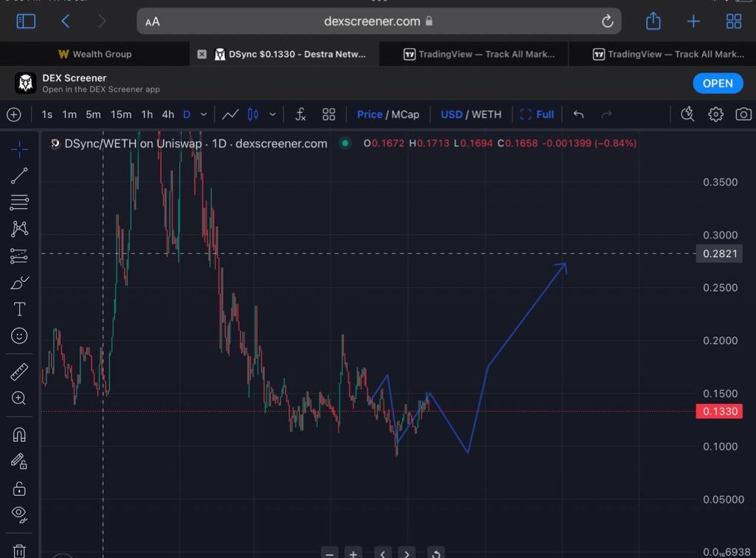Expand the chart style dropdown
This screenshot has width=756, height=558.
(272, 114)
